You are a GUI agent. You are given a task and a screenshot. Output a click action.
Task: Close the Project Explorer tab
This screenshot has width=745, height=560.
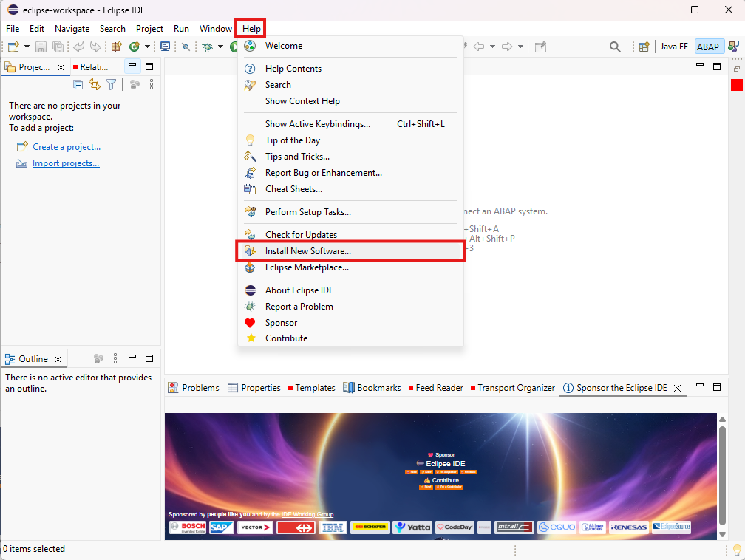coord(61,67)
